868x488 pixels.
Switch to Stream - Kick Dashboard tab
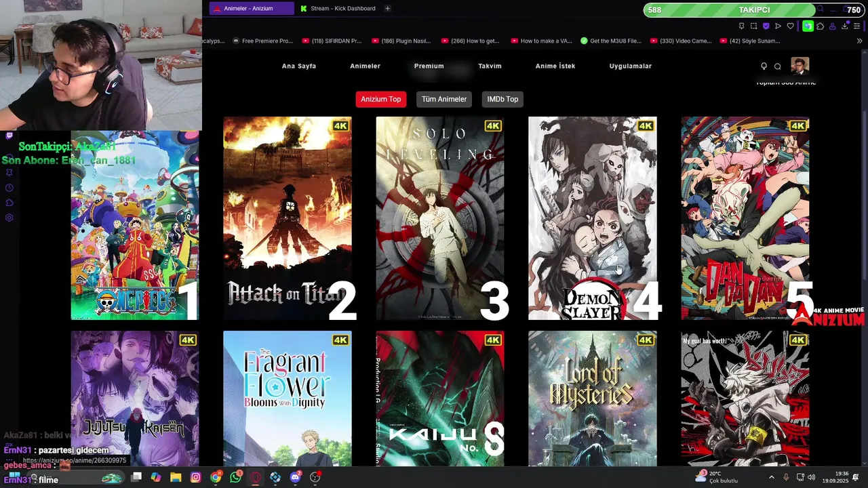click(338, 8)
